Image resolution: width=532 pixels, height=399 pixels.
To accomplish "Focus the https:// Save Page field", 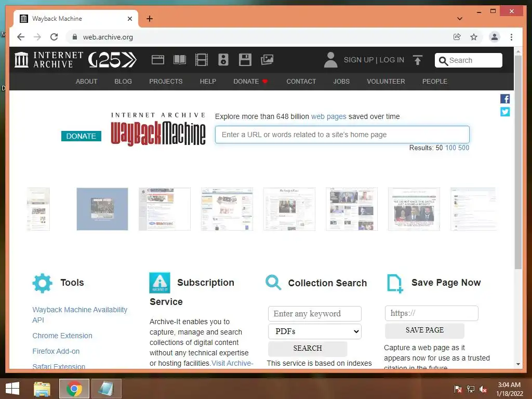I will coord(432,313).
